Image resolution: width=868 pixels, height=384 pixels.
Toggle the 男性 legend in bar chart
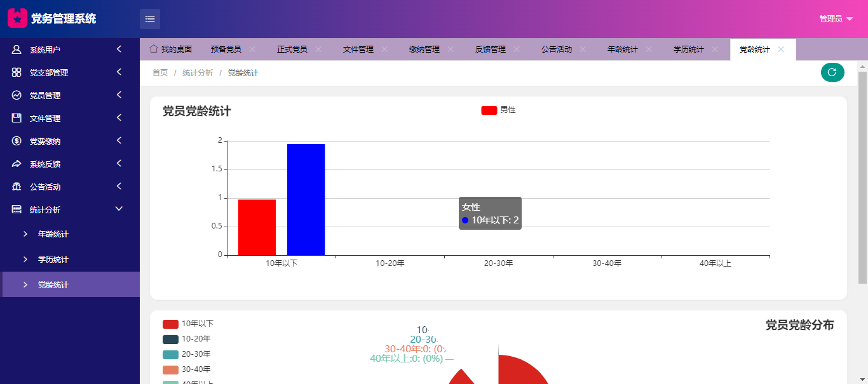498,110
